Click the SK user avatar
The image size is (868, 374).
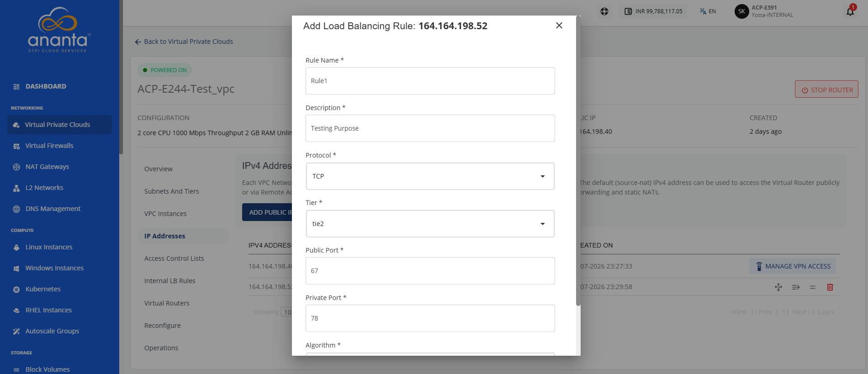[x=741, y=11]
